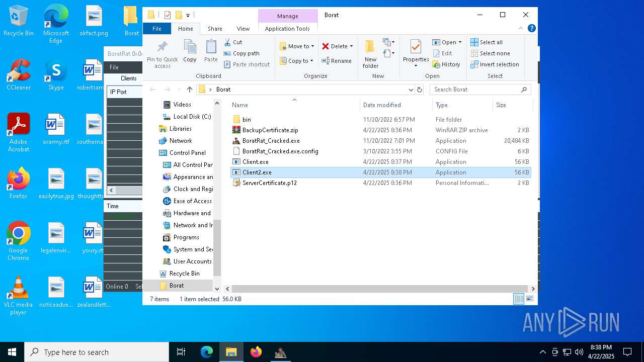Click History in the Open group
This screenshot has height=362, width=644.
click(x=446, y=64)
